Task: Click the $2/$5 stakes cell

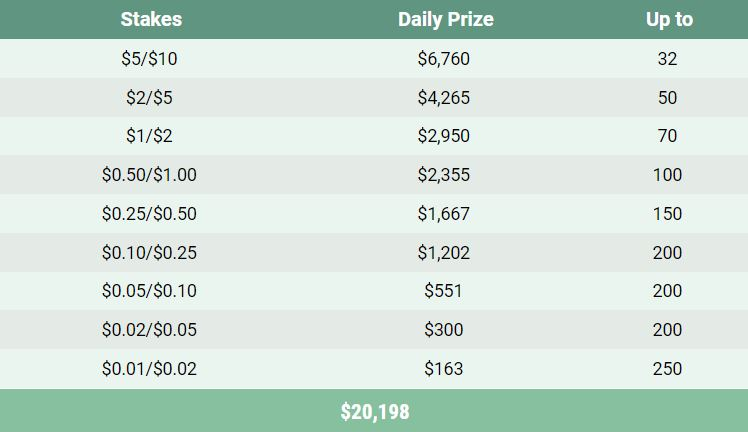Action: click(x=149, y=98)
